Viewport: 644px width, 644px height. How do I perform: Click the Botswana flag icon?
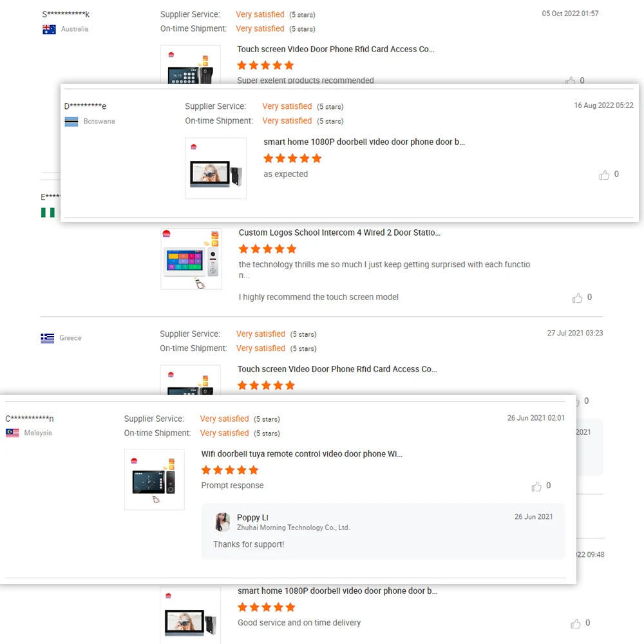click(x=71, y=122)
